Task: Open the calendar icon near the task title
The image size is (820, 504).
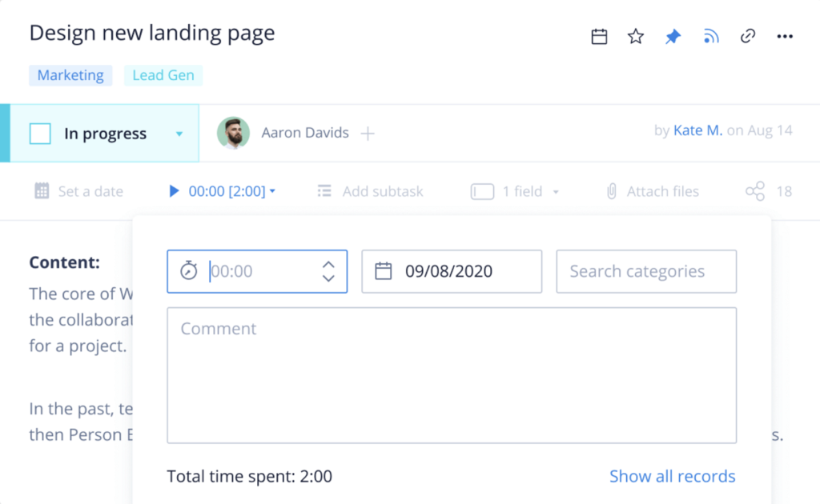Action: [599, 35]
